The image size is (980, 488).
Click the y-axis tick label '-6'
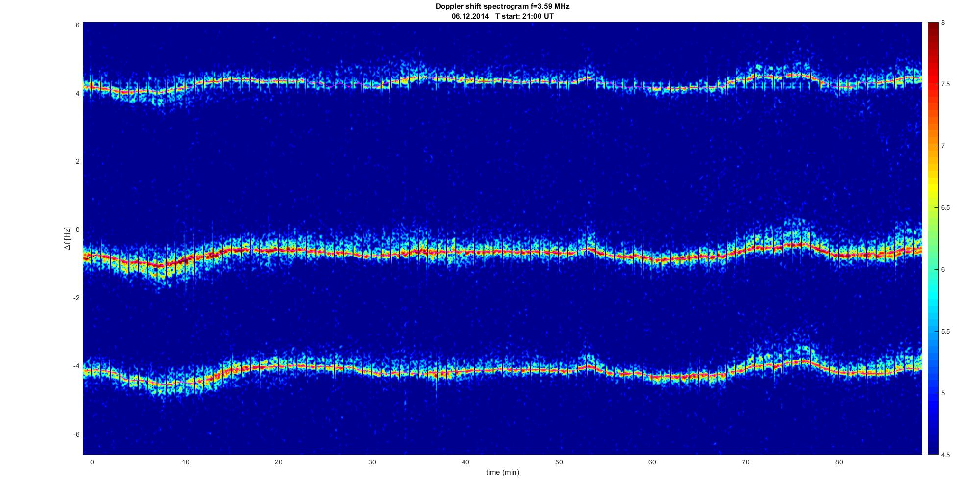coord(76,435)
